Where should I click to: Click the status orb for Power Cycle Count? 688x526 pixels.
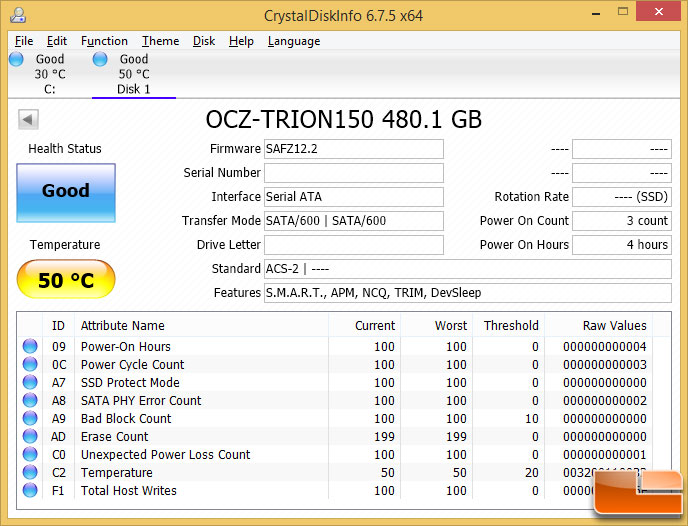(30, 364)
